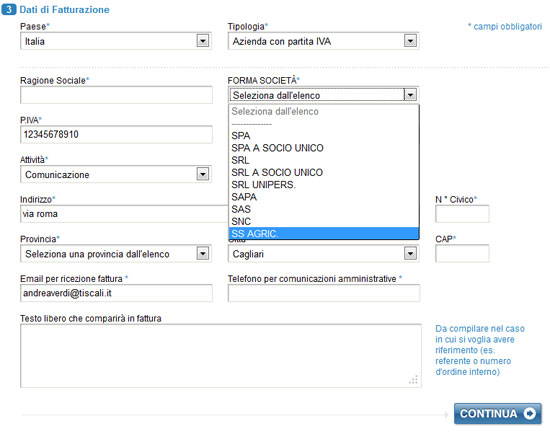550x447 pixels.
Task: Focus the Ragione Sociale text field
Action: [x=116, y=95]
